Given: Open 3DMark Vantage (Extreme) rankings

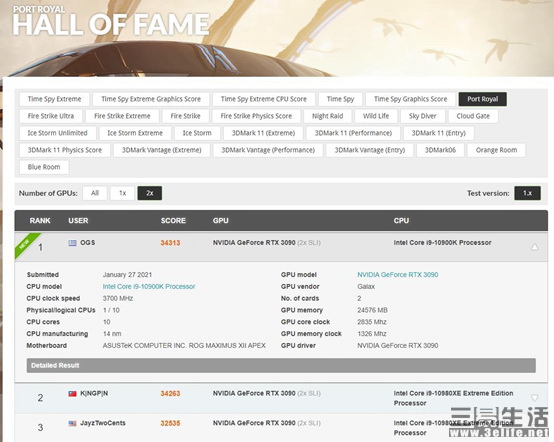Looking at the screenshot, I should pos(161,150).
